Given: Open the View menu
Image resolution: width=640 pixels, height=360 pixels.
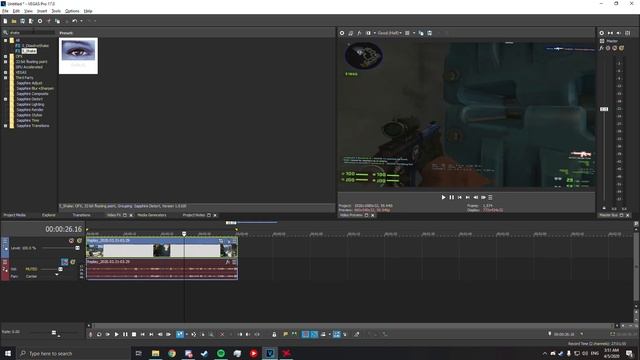Looking at the screenshot, I should [28, 11].
